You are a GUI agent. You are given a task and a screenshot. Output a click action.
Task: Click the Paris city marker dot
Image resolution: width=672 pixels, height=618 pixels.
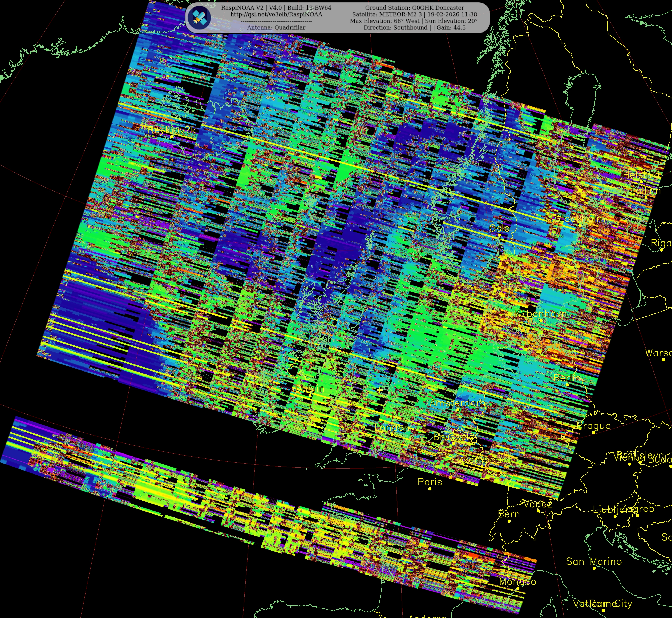tap(430, 489)
